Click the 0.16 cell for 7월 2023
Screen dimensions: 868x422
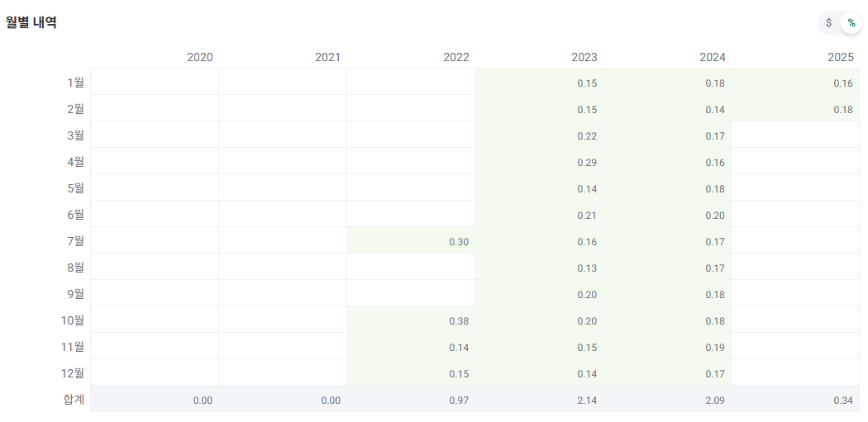click(539, 242)
